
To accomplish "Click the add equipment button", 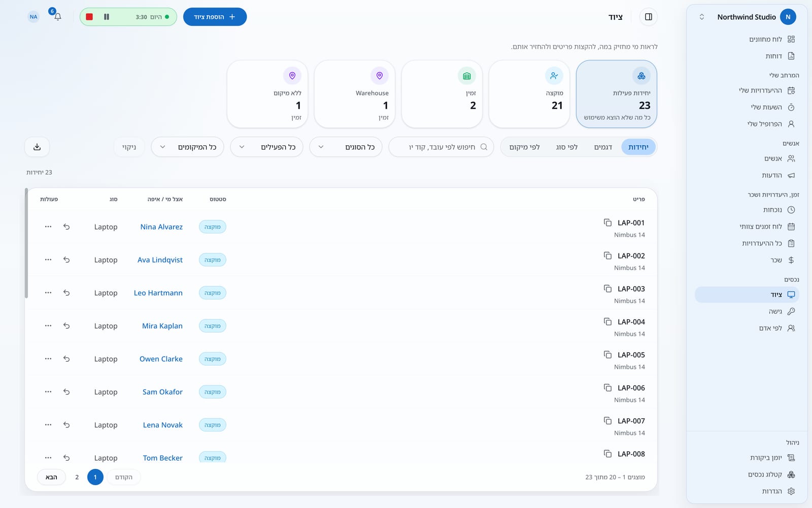I will (215, 17).
